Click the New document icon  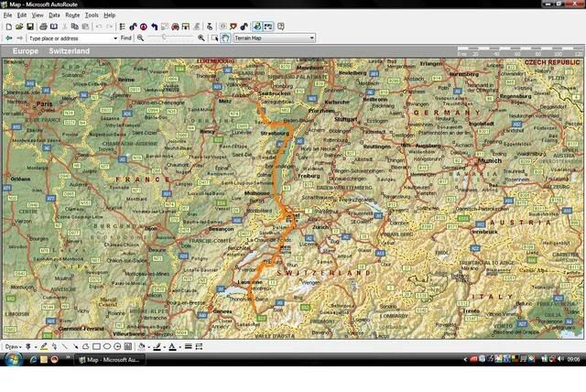click(x=8, y=27)
